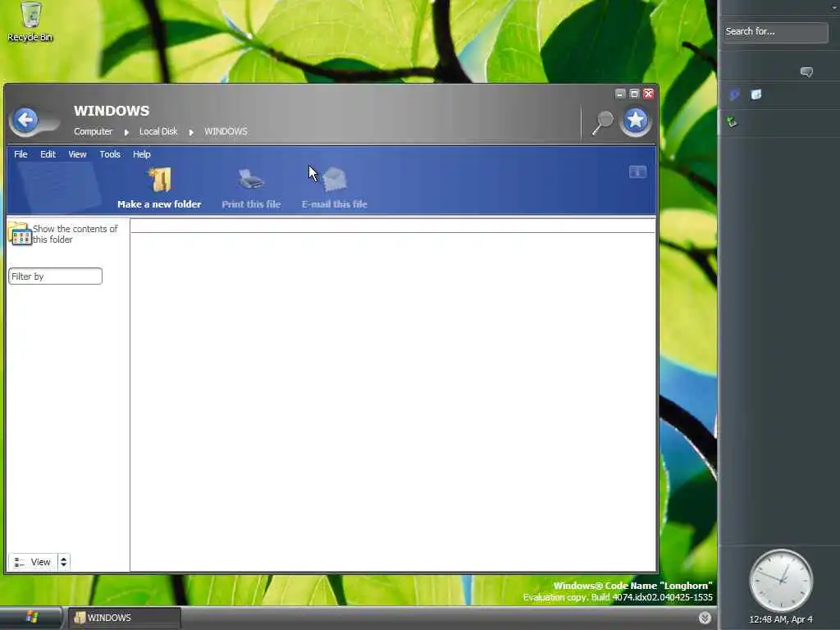
Task: Click the sidebar Search for field
Action: pos(775,32)
